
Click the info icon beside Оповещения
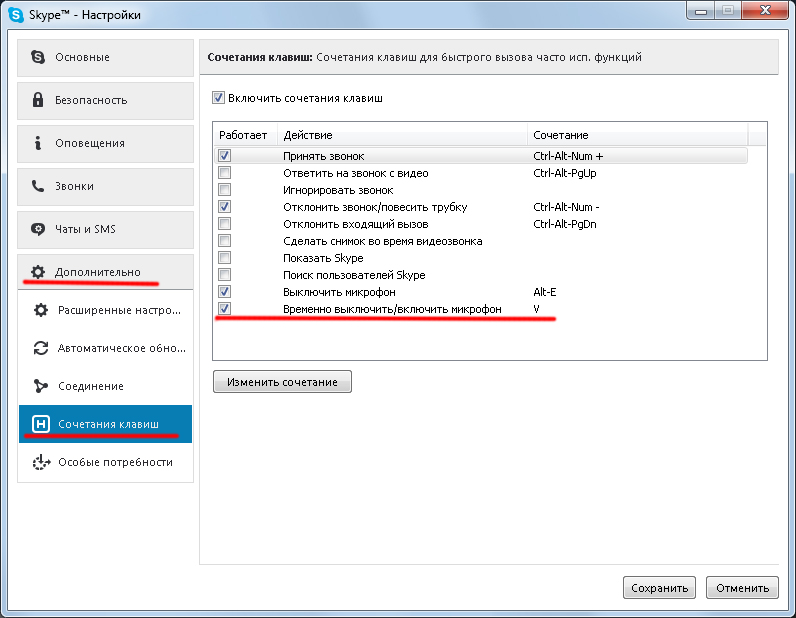(x=38, y=143)
